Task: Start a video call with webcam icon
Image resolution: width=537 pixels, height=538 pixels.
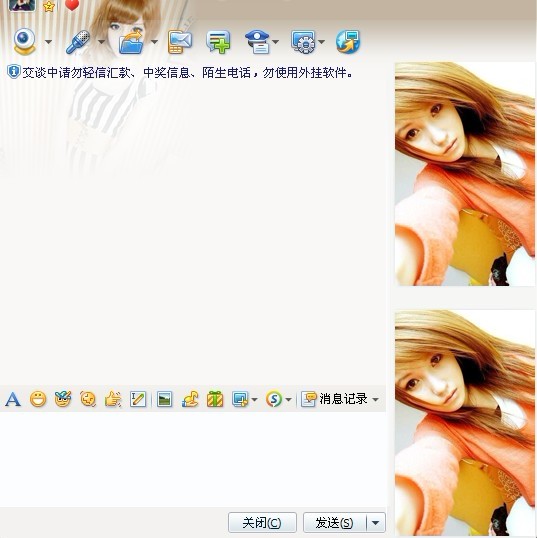Action: click(24, 42)
